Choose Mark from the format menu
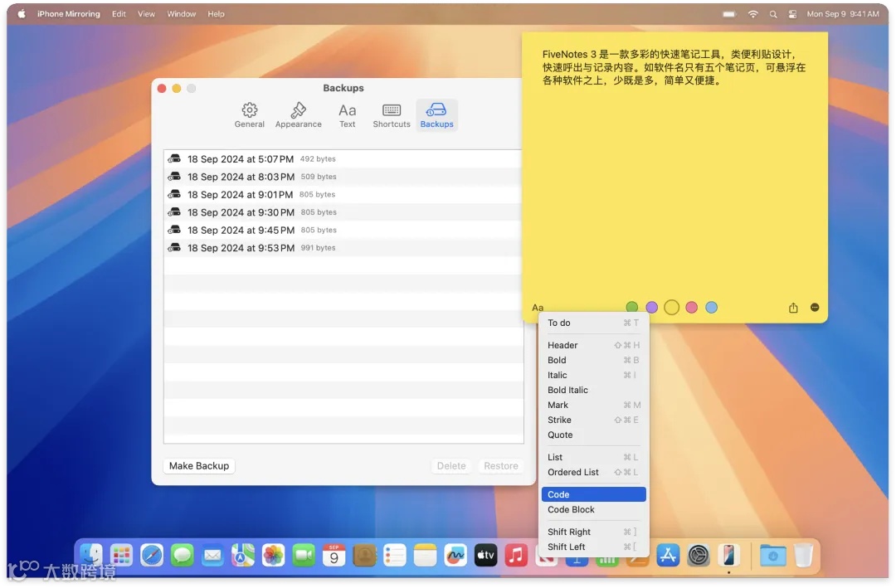Image resolution: width=896 pixels, height=588 pixels. pyautogui.click(x=593, y=405)
